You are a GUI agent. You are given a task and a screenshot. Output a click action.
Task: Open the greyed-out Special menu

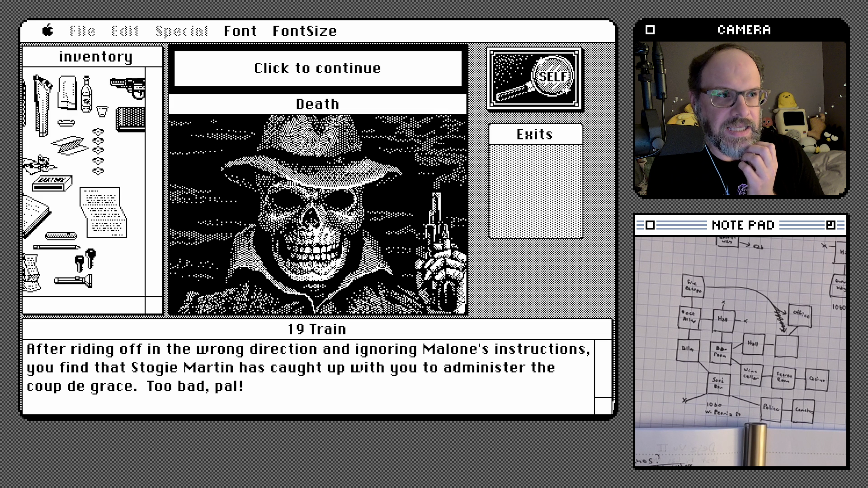click(181, 31)
